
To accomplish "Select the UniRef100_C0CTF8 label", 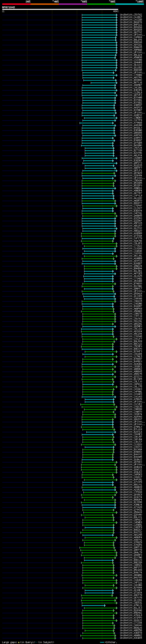I will [x=131, y=120].
